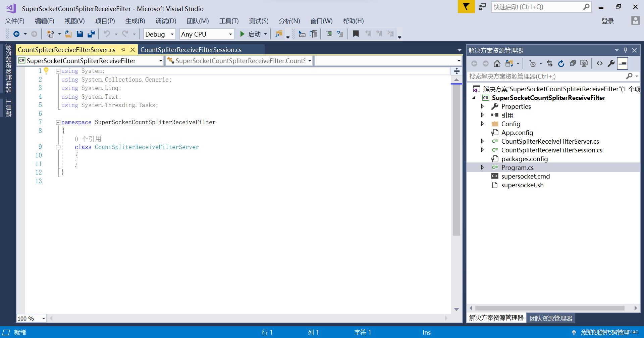644x338 pixels.
Task: Open the 帮助(H) menu
Action: 353,21
